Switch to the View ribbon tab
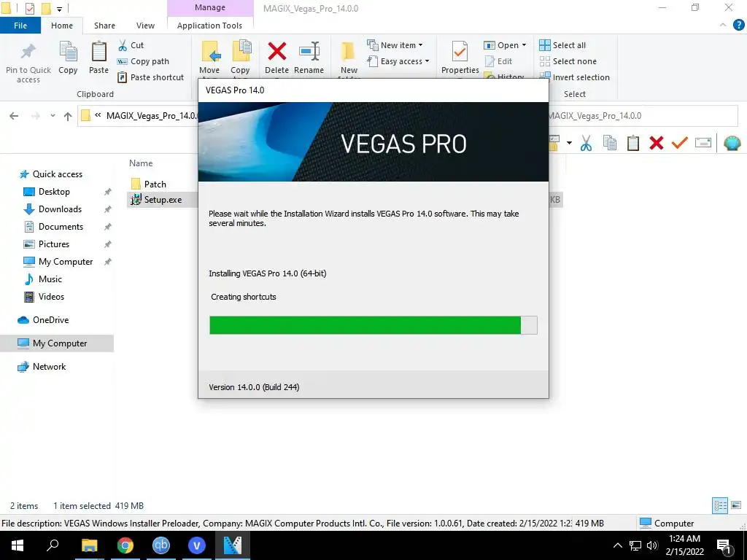Screen dimensions: 747x560 (x=145, y=26)
